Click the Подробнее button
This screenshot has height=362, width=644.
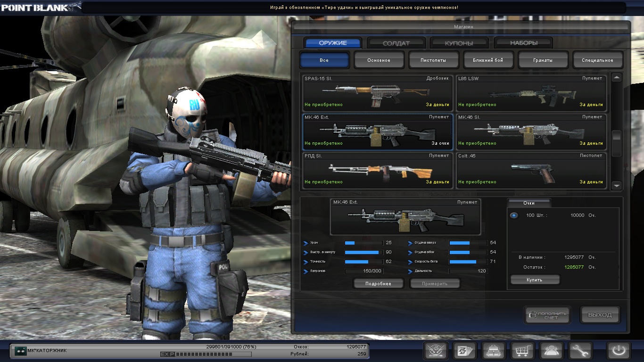[x=379, y=283]
